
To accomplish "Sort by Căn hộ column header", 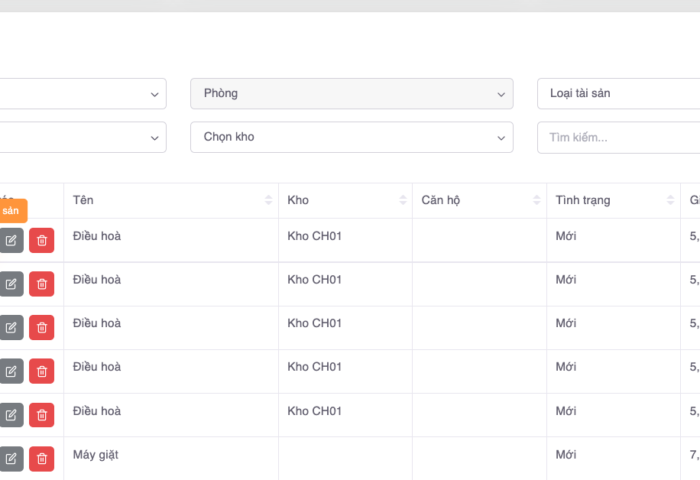I will click(x=479, y=200).
